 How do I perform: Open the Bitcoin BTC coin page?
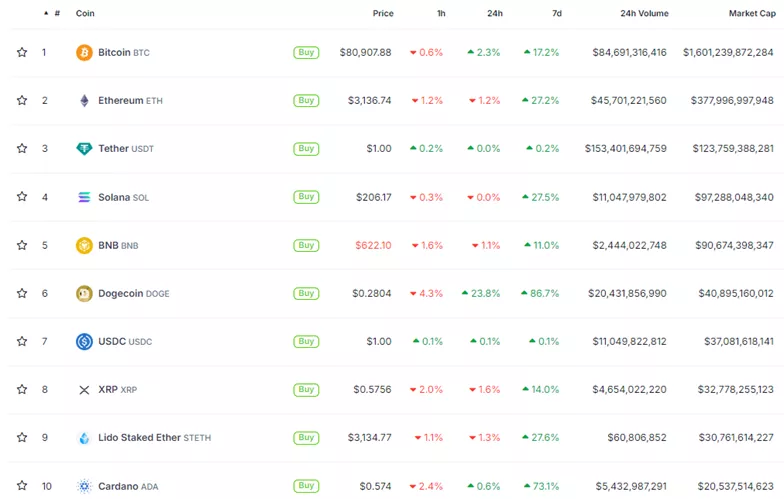[124, 52]
